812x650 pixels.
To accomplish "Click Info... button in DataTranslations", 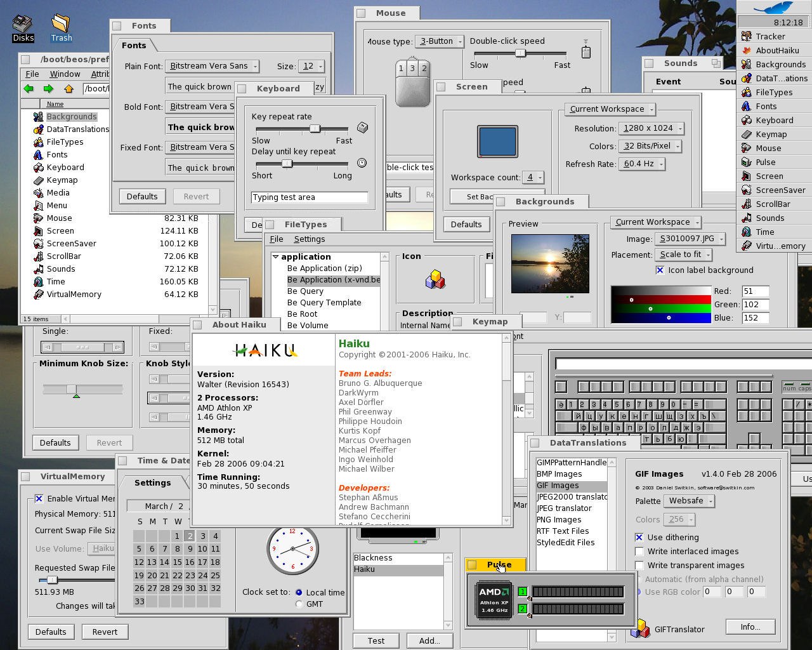I will point(750,627).
